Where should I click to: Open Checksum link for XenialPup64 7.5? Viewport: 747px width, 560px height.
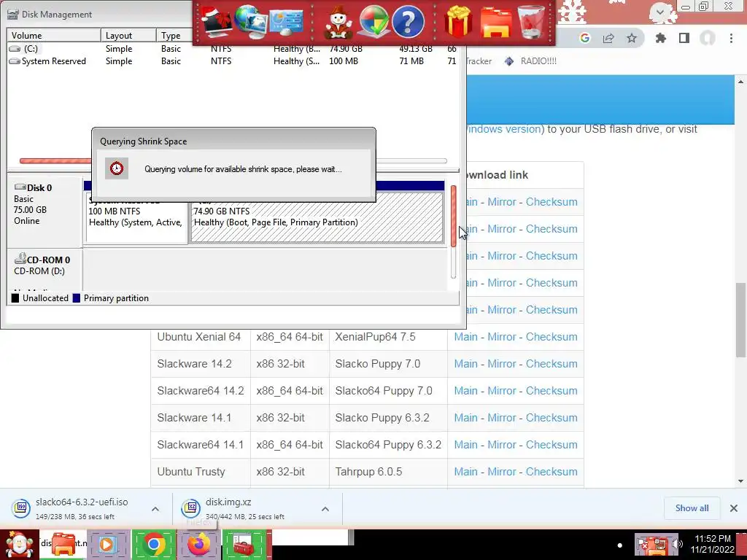[x=551, y=337]
